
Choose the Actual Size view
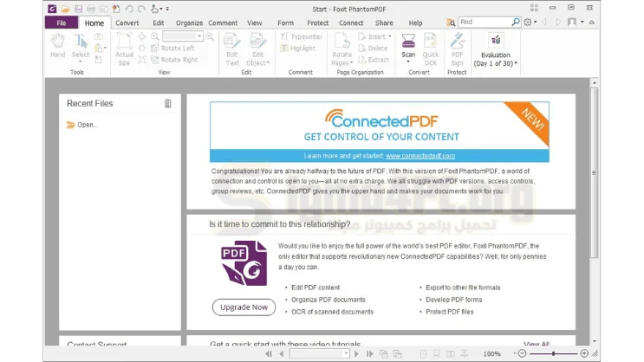(124, 49)
